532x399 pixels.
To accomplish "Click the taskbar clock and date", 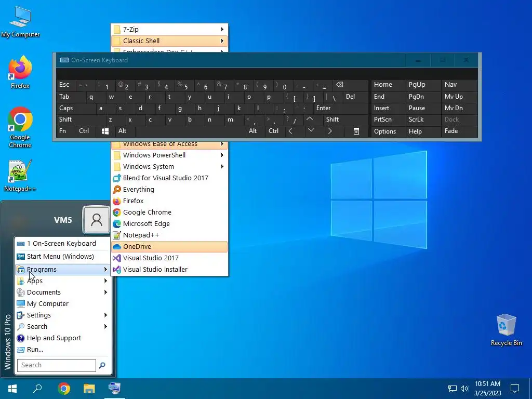I will (x=487, y=389).
